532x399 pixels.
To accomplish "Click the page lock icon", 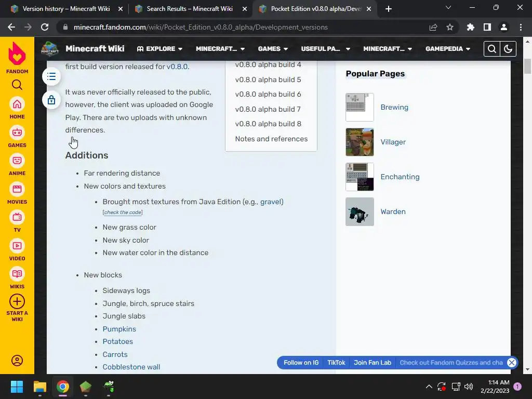I will (51, 100).
